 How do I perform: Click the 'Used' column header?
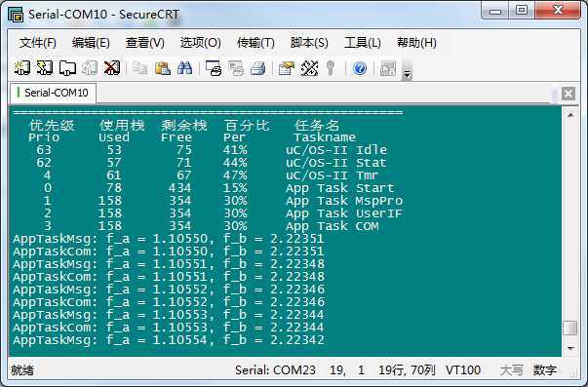114,137
